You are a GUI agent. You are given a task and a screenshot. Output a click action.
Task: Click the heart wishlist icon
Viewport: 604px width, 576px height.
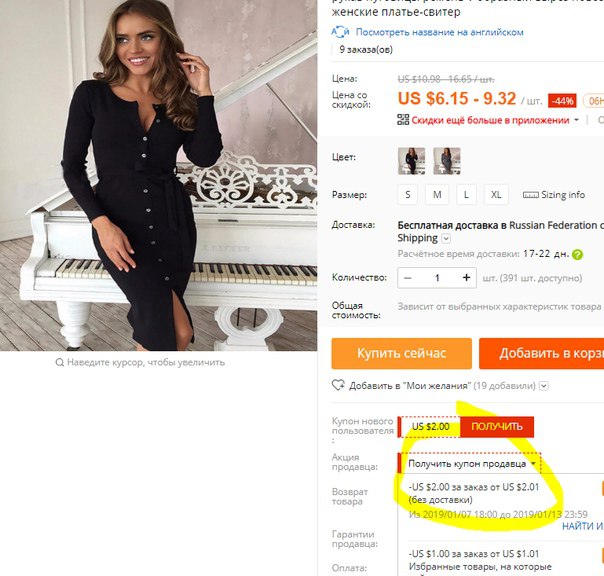tap(338, 385)
